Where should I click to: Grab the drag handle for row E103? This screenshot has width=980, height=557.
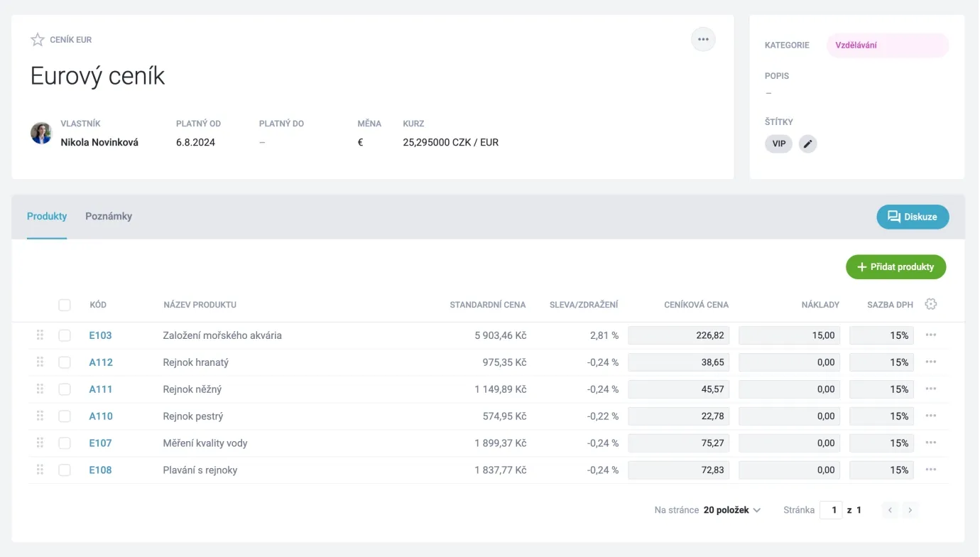pos(40,335)
